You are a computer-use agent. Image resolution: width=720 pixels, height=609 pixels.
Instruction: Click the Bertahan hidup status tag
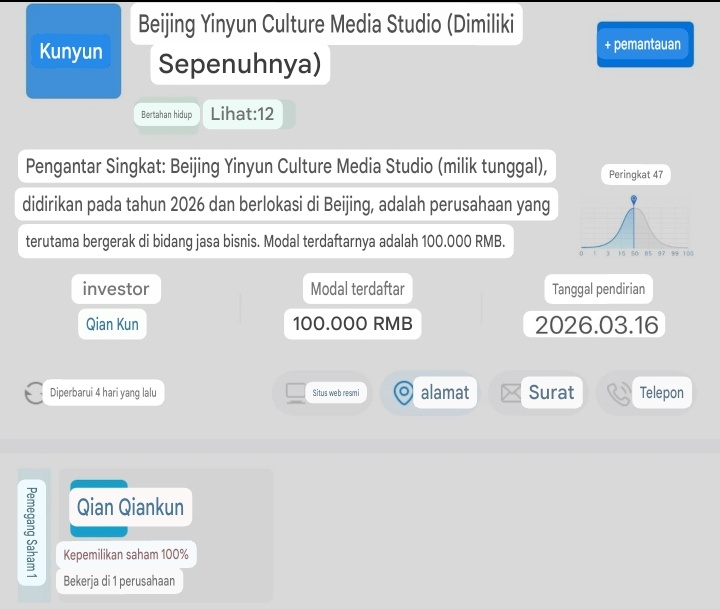click(x=167, y=114)
